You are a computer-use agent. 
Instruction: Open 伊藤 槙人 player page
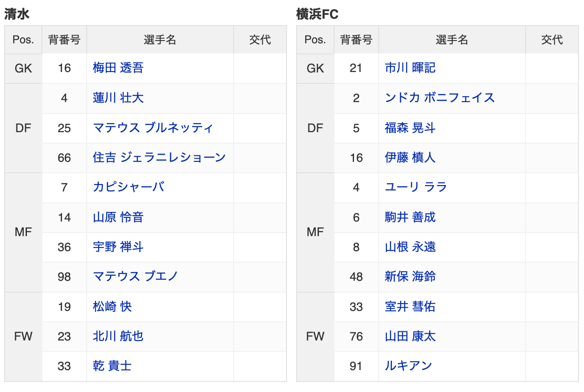point(410,158)
